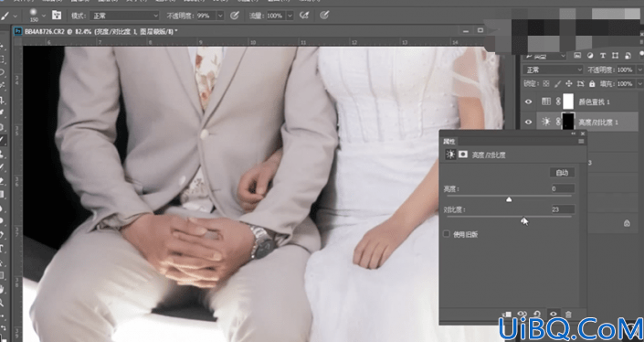Click the 亮度/对比度 1 sun adjustment icon
The height and width of the screenshot is (342, 644).
(546, 122)
